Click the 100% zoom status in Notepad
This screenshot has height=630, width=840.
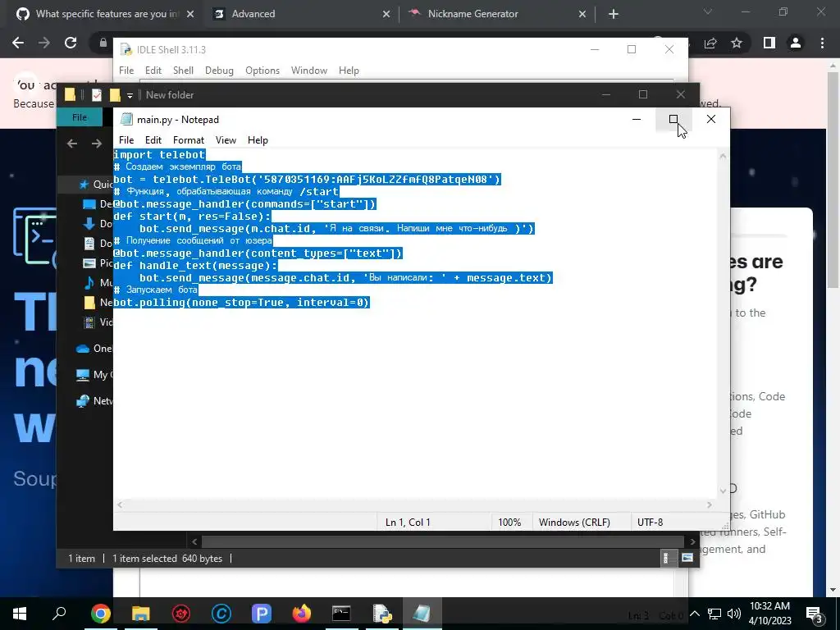509,523
